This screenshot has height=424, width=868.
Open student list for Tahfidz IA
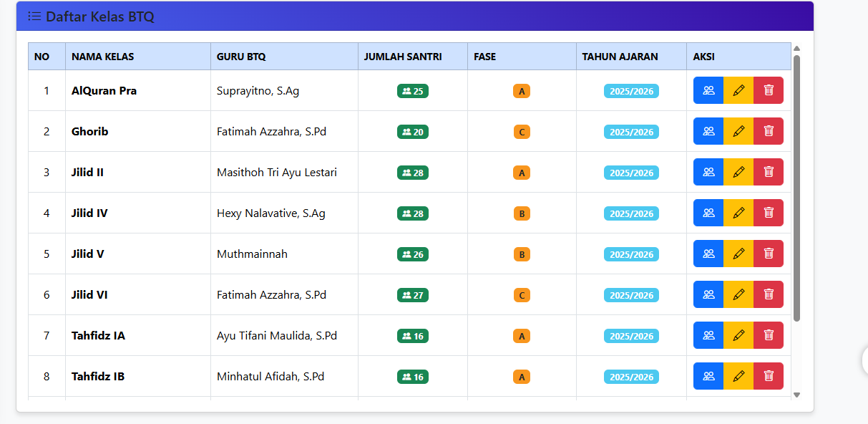click(708, 335)
